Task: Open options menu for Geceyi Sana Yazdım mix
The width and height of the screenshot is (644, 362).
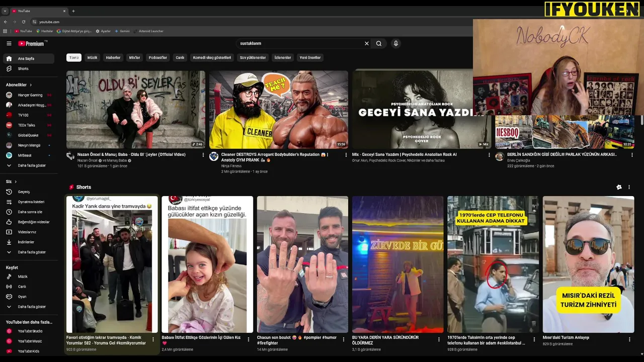Action: point(489,155)
